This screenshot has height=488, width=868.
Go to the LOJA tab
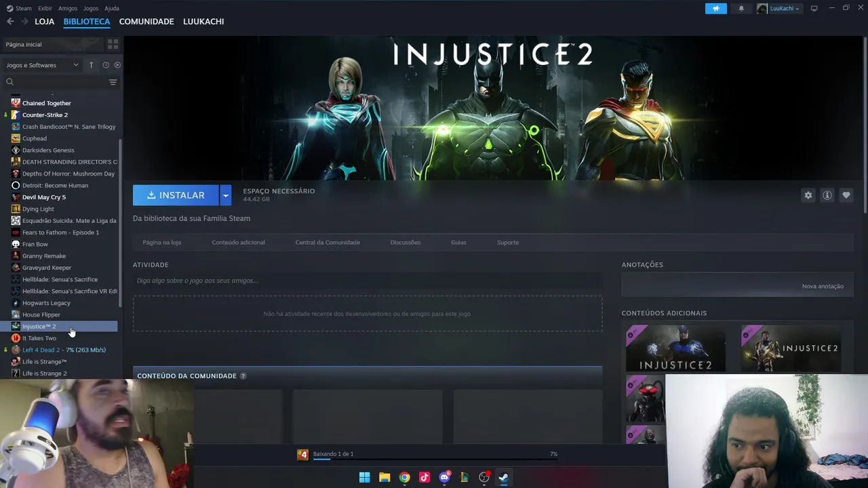click(45, 22)
